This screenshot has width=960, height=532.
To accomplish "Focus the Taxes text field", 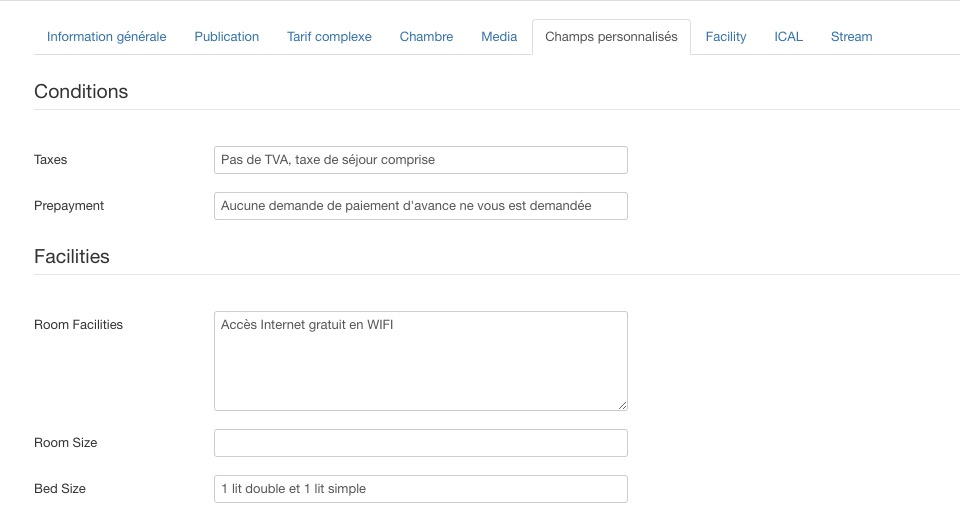I will (x=420, y=160).
